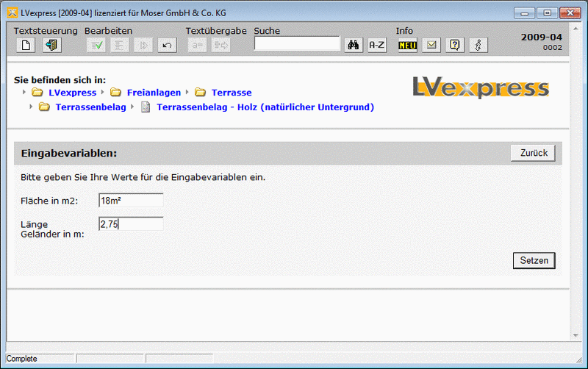Click the arrow before LVexpress breadcrumb
Image resolution: width=588 pixels, height=369 pixels.
24,92
